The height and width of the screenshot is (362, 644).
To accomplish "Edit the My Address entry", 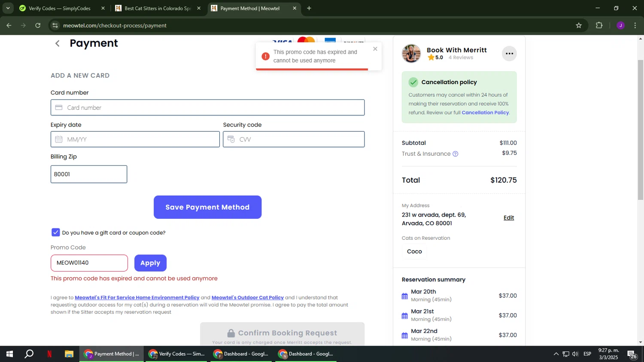I will 509,218.
